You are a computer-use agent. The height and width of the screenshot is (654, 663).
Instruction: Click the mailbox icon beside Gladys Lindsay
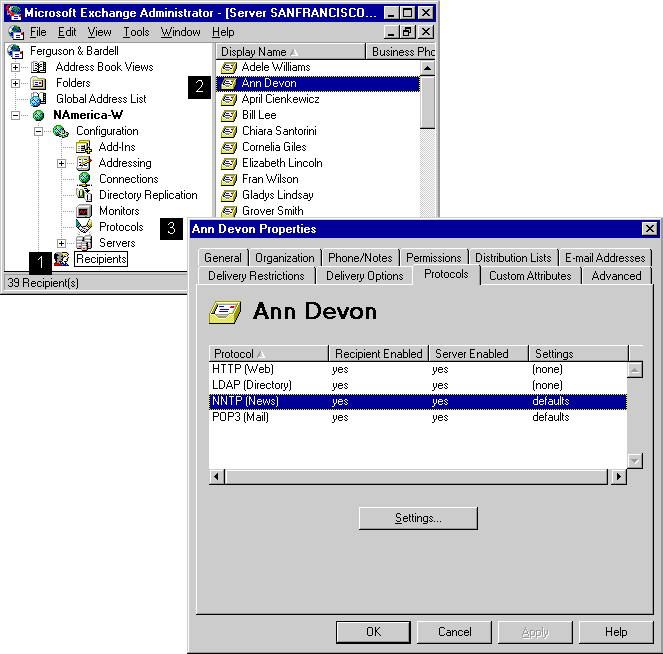tap(229, 195)
